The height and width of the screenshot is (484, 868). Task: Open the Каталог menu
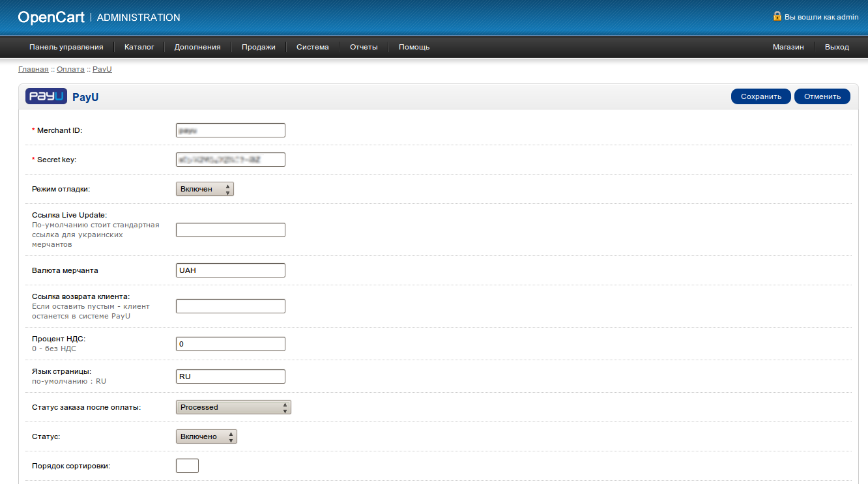click(x=139, y=47)
